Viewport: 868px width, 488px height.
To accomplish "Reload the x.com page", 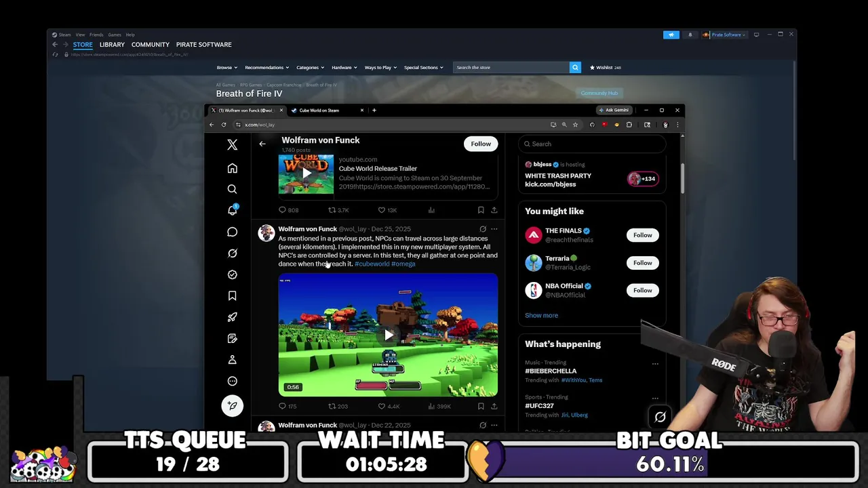I will point(224,125).
